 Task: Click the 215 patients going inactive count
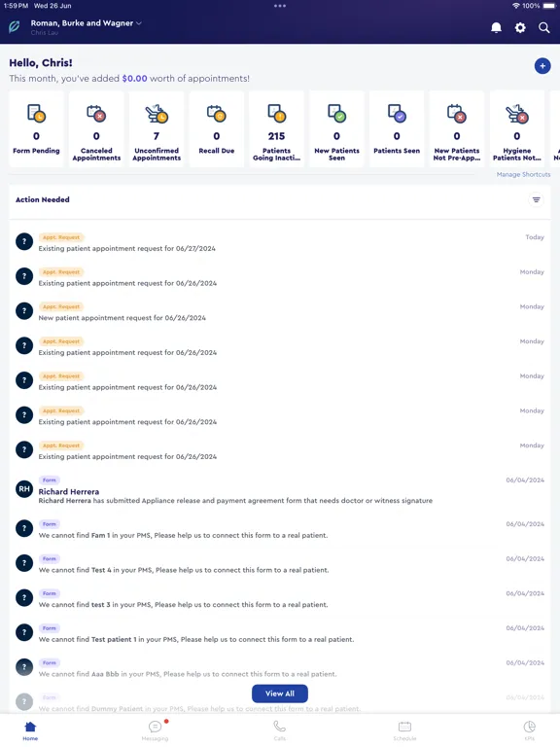[276, 136]
